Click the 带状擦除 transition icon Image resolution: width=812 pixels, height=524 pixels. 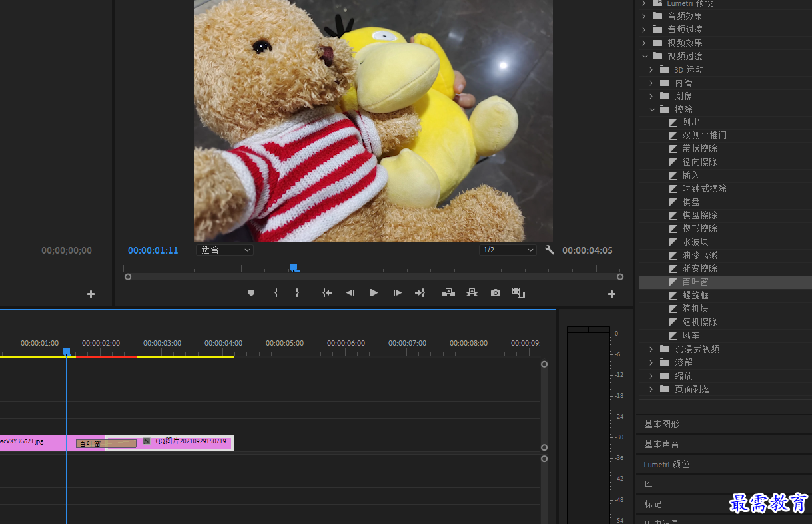tap(673, 149)
